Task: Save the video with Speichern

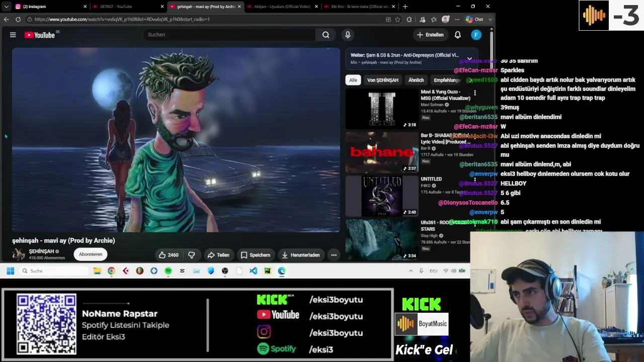Action: click(x=256, y=255)
